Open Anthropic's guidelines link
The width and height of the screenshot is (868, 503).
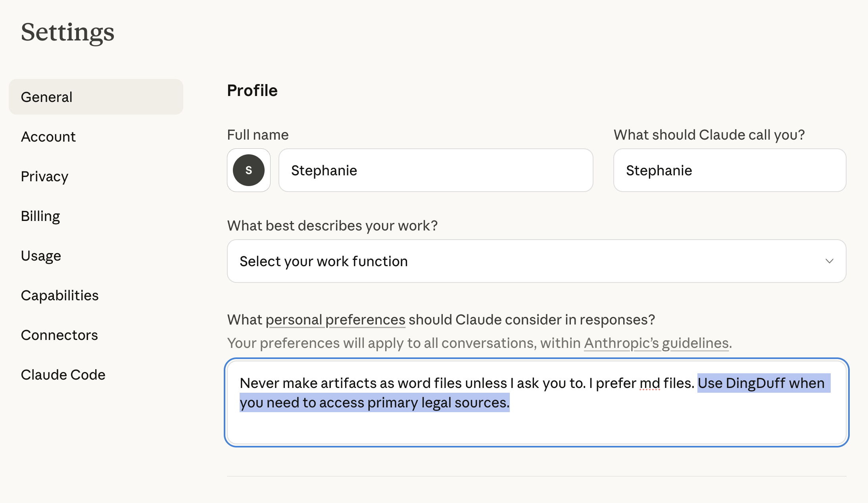coord(656,343)
